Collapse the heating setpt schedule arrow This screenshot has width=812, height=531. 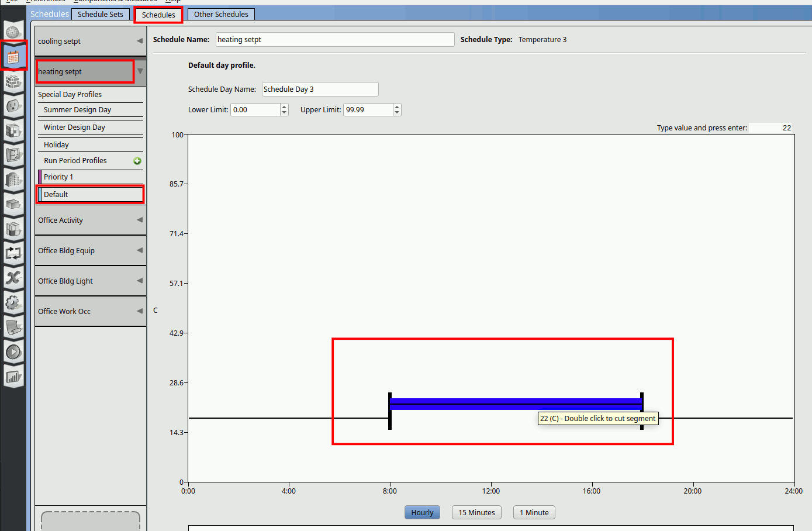(x=140, y=71)
